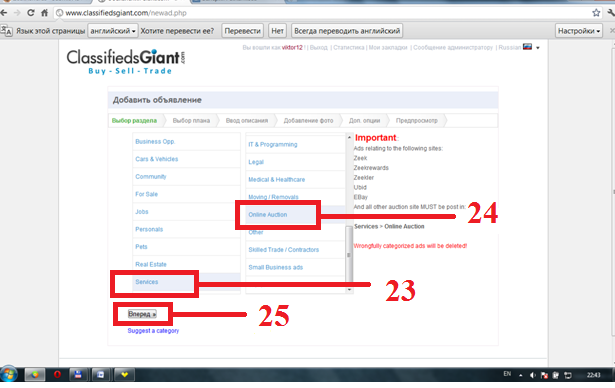Decline translation with the Нет button
Screen dimensions: 615x388
[277, 31]
